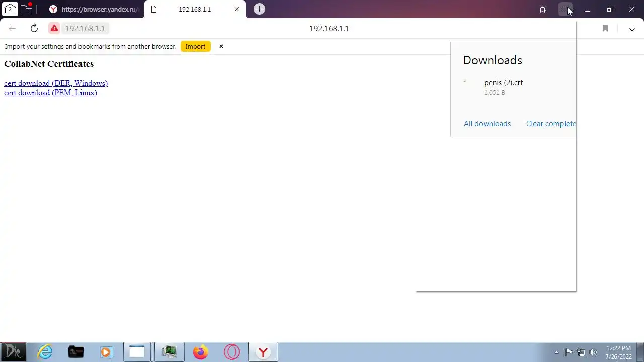Open the Yandex browser hamburger menu
Image resolution: width=644 pixels, height=362 pixels.
coord(566,9)
